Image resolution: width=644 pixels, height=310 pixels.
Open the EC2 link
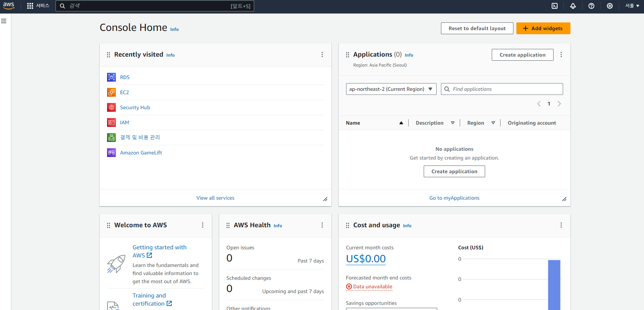click(124, 92)
